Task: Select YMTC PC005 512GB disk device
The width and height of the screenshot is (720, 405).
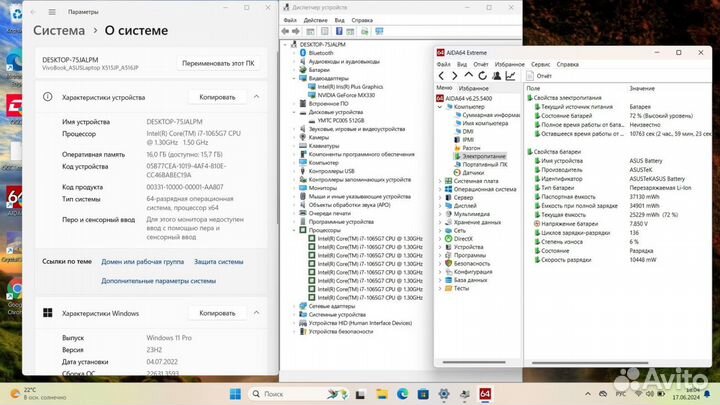Action: [x=341, y=120]
